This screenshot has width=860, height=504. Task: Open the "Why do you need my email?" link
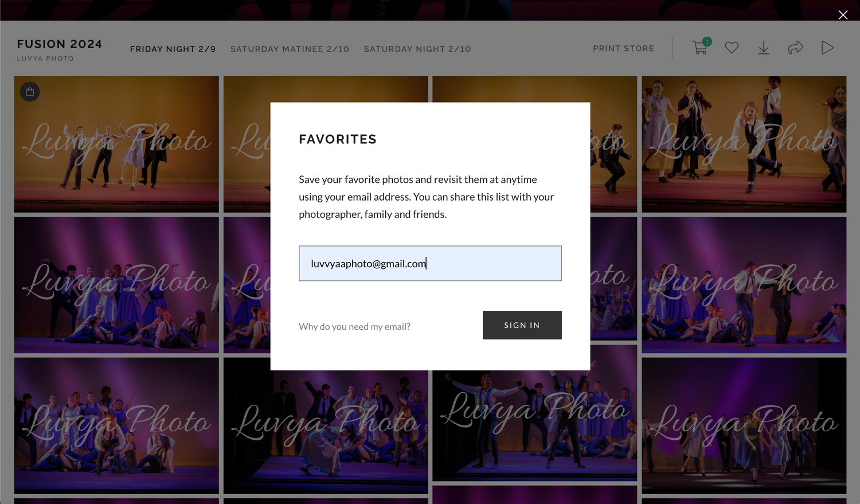point(354,327)
